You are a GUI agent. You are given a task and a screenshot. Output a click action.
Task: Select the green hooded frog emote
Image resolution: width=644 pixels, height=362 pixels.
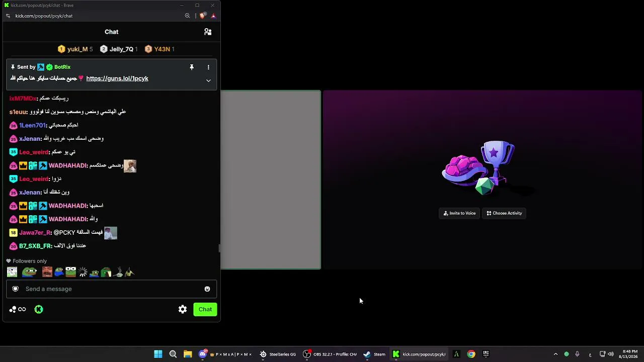(106, 272)
